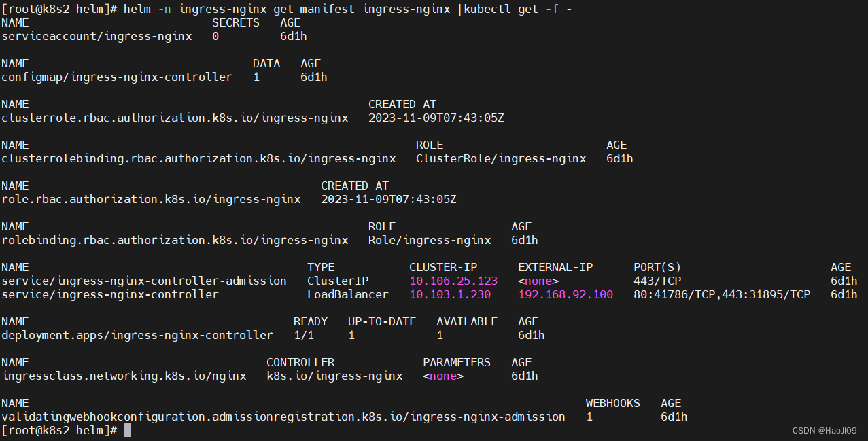868x441 pixels.
Task: Click the EXTERNAL-IP column header
Action: (555, 267)
